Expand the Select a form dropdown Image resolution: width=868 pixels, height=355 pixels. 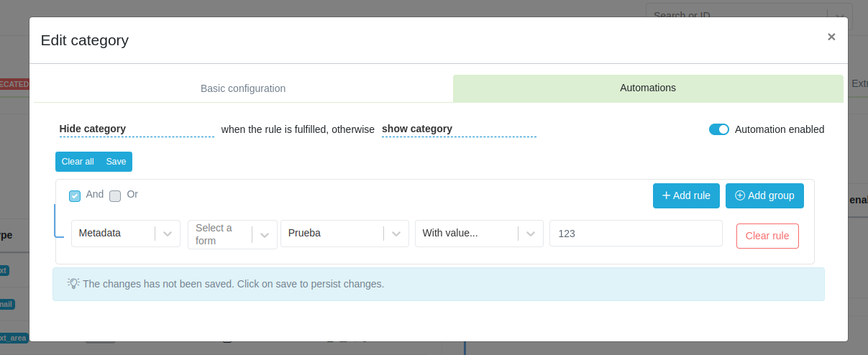click(x=265, y=234)
